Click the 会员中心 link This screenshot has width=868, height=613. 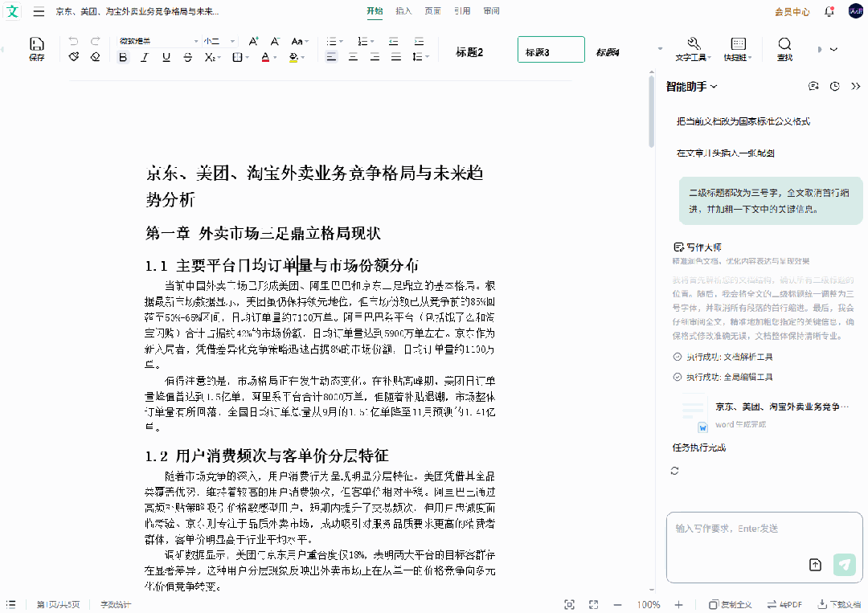coord(792,12)
